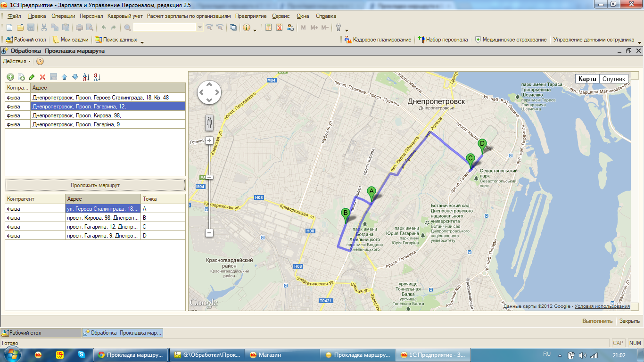
Task: Open the toolbar search field dropdown arrow
Action: pyautogui.click(x=200, y=27)
